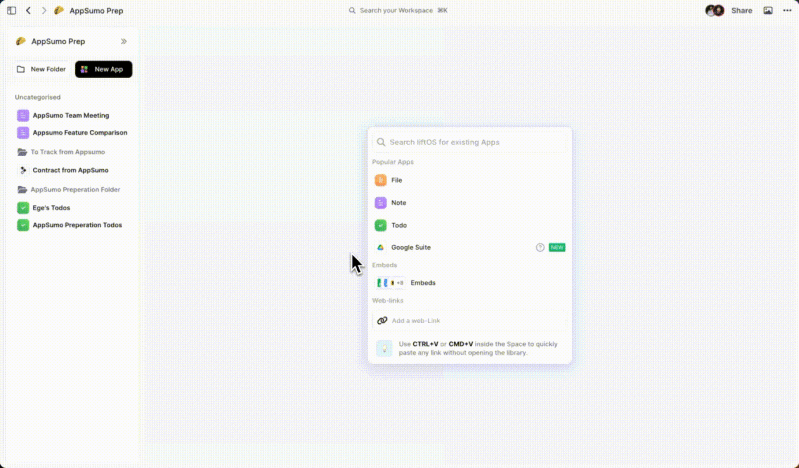Select Embeds option
The height and width of the screenshot is (468, 799).
click(469, 282)
